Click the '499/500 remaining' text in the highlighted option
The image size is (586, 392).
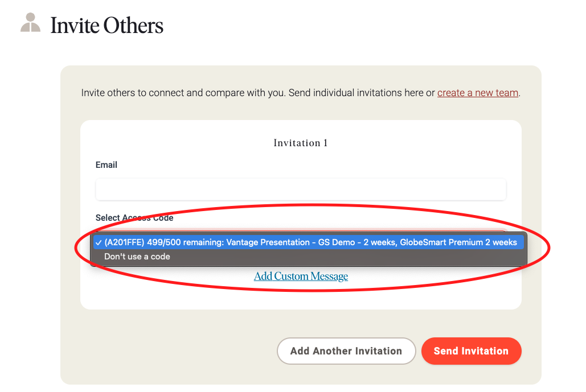pos(185,242)
